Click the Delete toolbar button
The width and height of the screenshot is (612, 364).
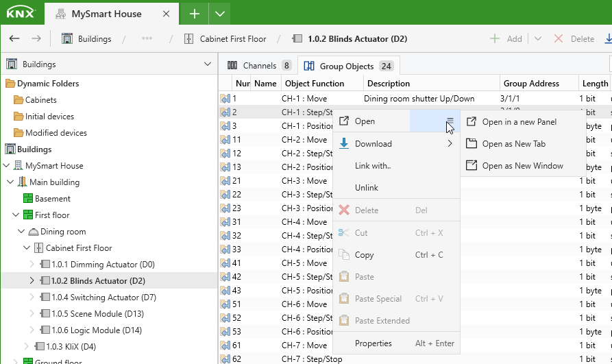click(x=574, y=38)
